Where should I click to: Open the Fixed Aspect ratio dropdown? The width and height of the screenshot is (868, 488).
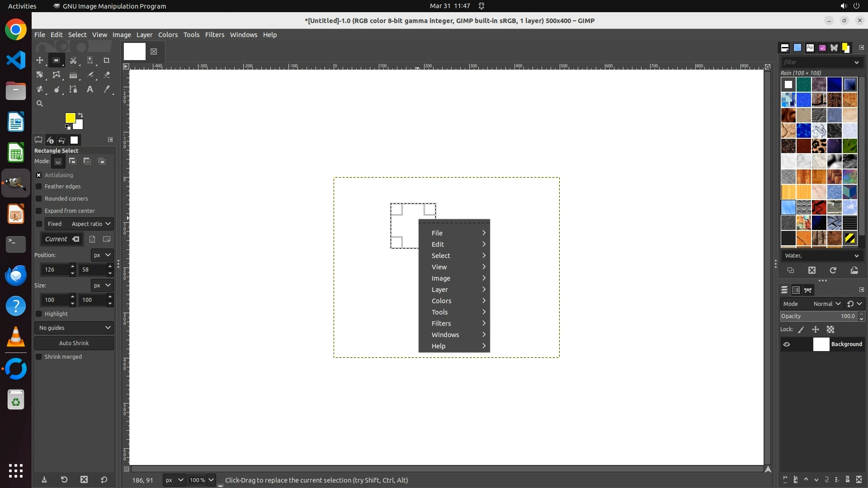pos(79,224)
